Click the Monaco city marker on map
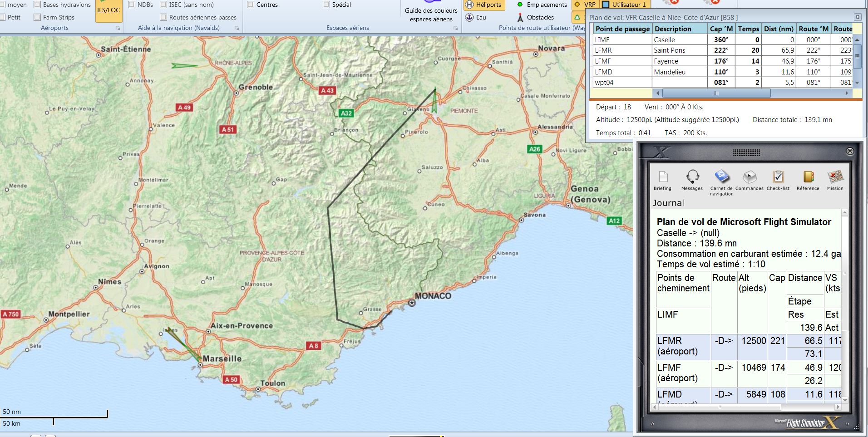The image size is (868, 437). (412, 303)
